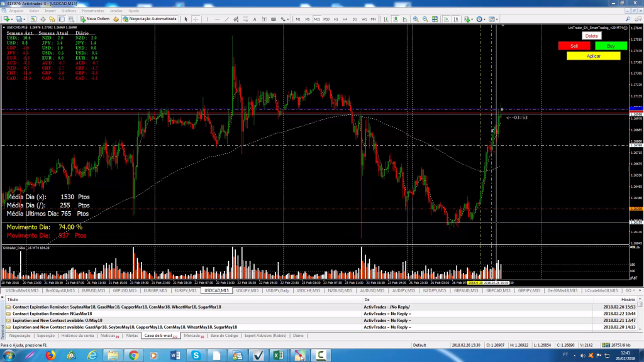Open the Navigator star-folder icon

pos(52,19)
